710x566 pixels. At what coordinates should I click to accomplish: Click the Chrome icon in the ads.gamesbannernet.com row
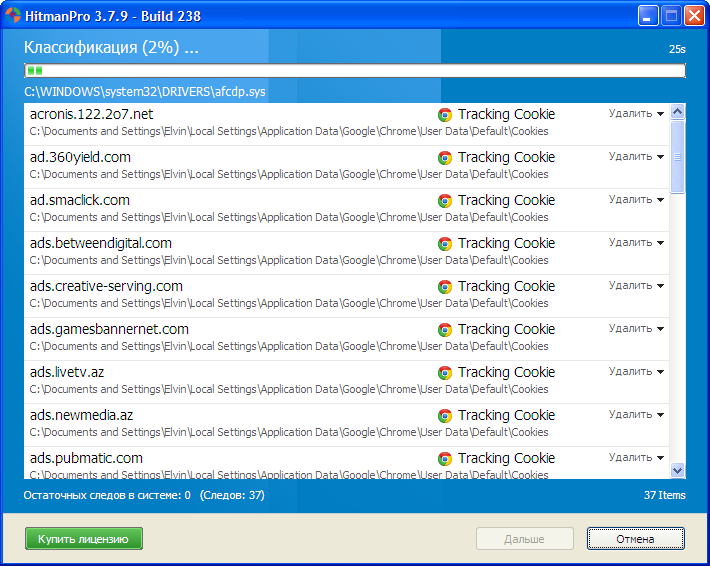click(x=445, y=330)
